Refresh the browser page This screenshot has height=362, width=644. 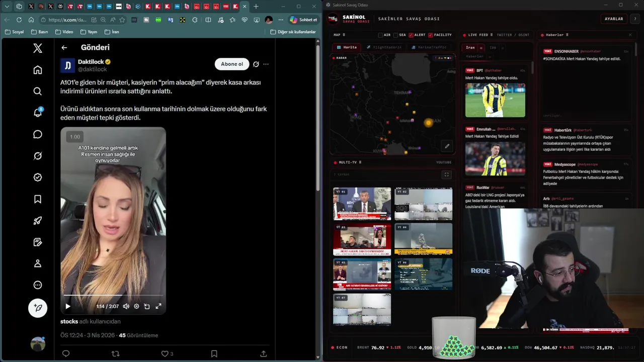[19, 20]
